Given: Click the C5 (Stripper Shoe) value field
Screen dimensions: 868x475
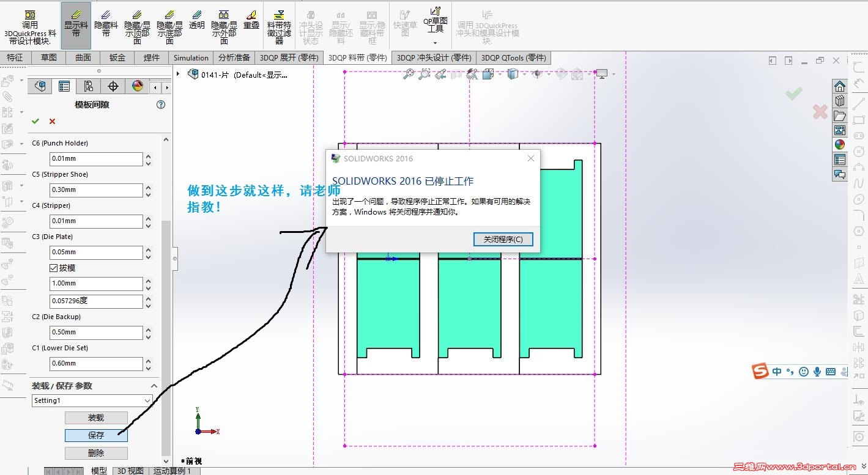Looking at the screenshot, I should tap(97, 190).
